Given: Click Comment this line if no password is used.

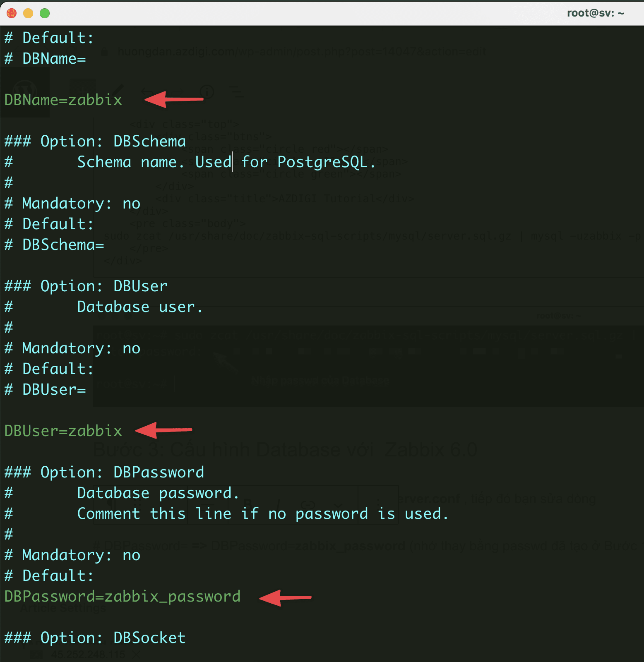Looking at the screenshot, I should [263, 514].
